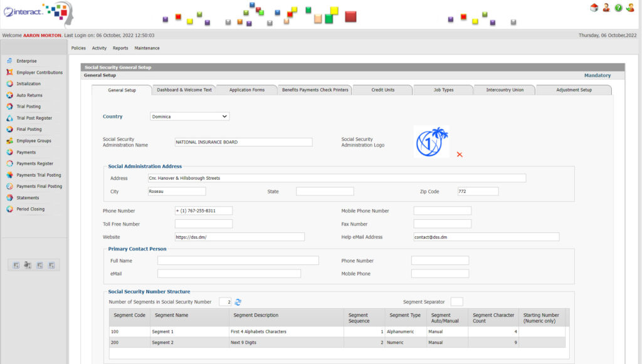
Task: Click the Segment Separator field
Action: 456,302
